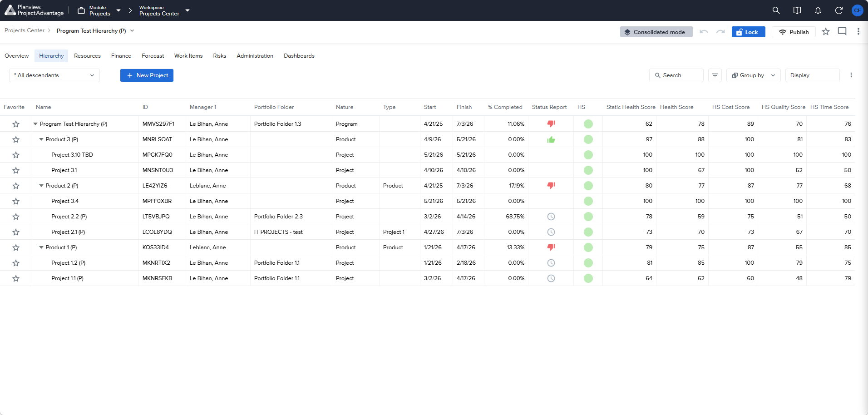Open thumbs-up status report for Product 3 (P)
The width and height of the screenshot is (868, 415).
click(x=551, y=139)
